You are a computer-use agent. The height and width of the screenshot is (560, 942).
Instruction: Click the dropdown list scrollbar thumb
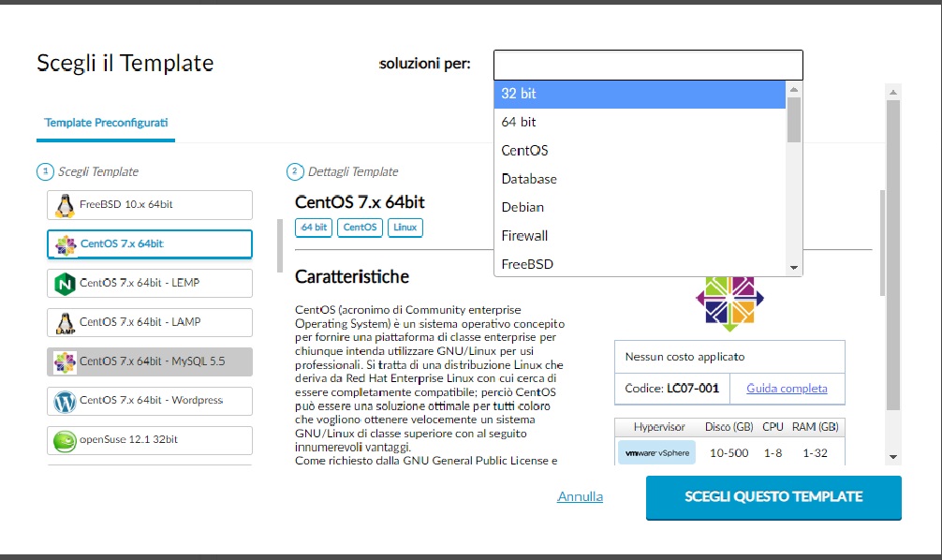794,120
